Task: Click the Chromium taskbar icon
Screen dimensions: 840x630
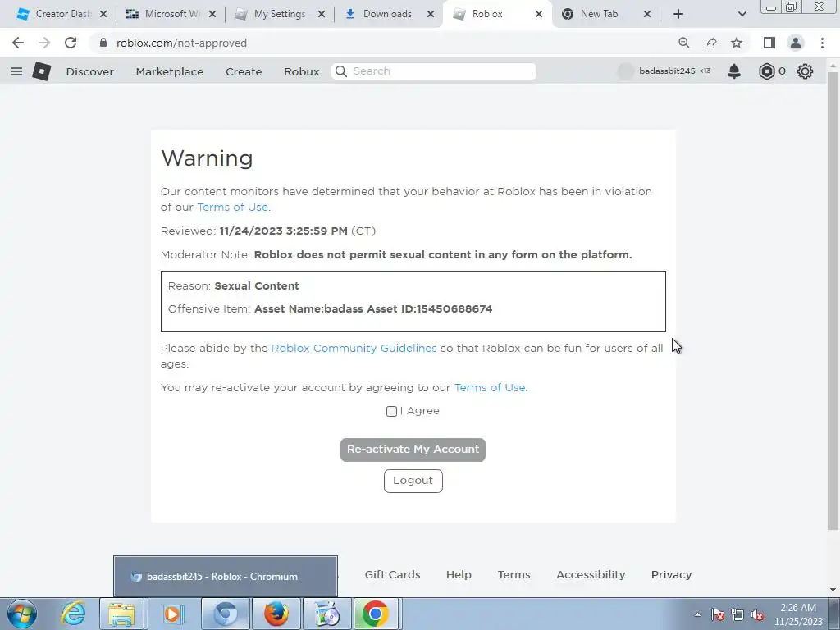Action: click(x=226, y=614)
